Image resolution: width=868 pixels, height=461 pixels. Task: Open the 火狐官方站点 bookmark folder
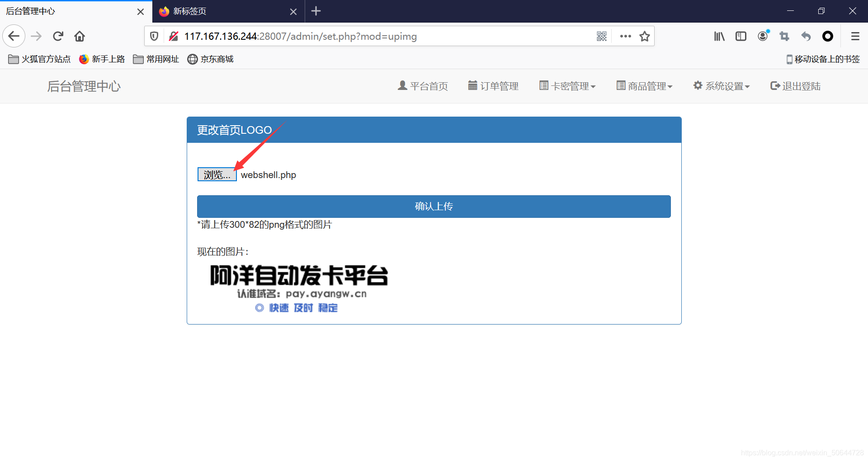[39, 59]
